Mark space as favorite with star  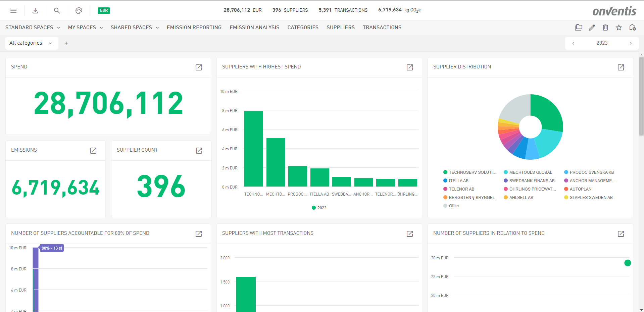click(619, 28)
